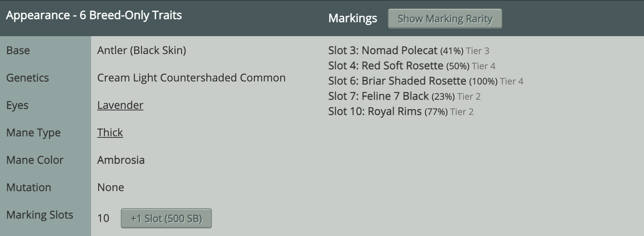Click the Ambrosia mane color value
This screenshot has height=236, width=644.
tap(121, 160)
